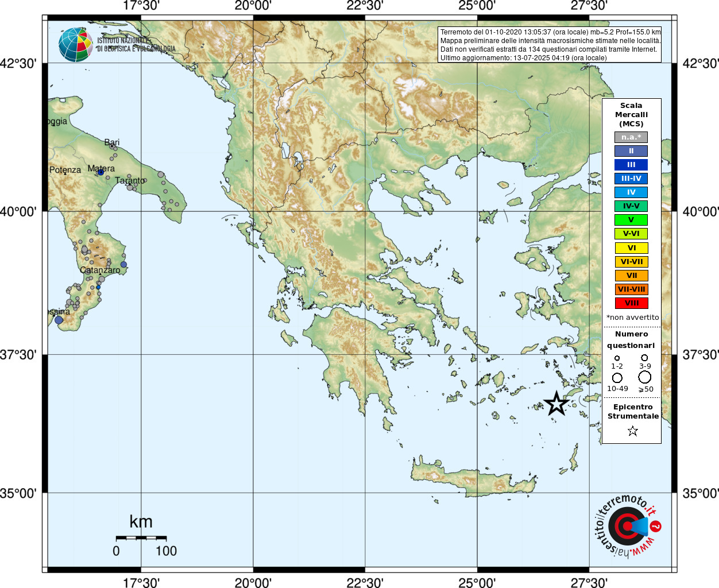Select the intensity IV legend swatch
Image resolution: width=719 pixels, height=588 pixels.
(x=631, y=192)
